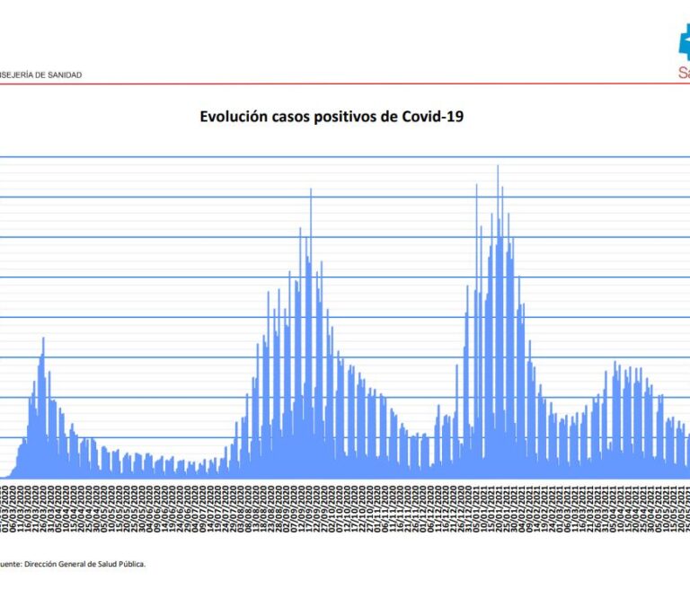Screen dimensions: 690x616
Task: Click the 'Consejería de Sanidad' header text
Action: tap(40, 75)
